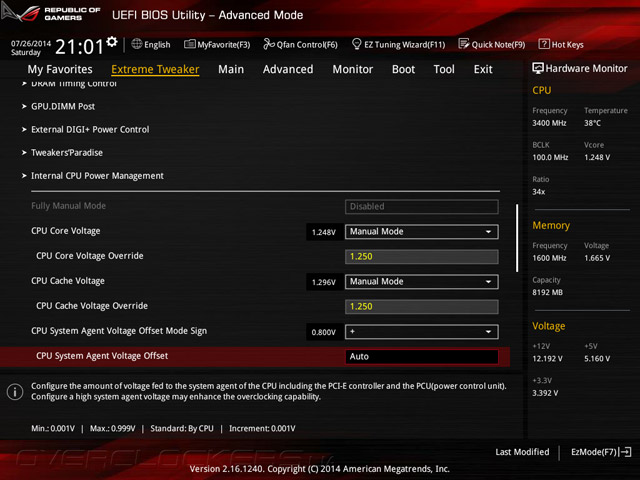Open the My Favorites tab
This screenshot has width=640, height=480.
point(60,69)
